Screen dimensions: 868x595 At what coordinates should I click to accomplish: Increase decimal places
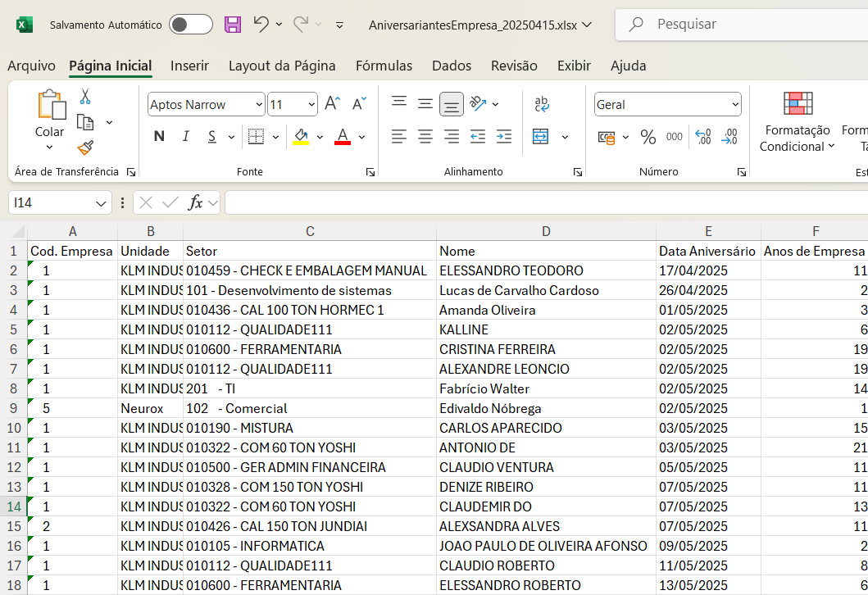click(x=703, y=137)
